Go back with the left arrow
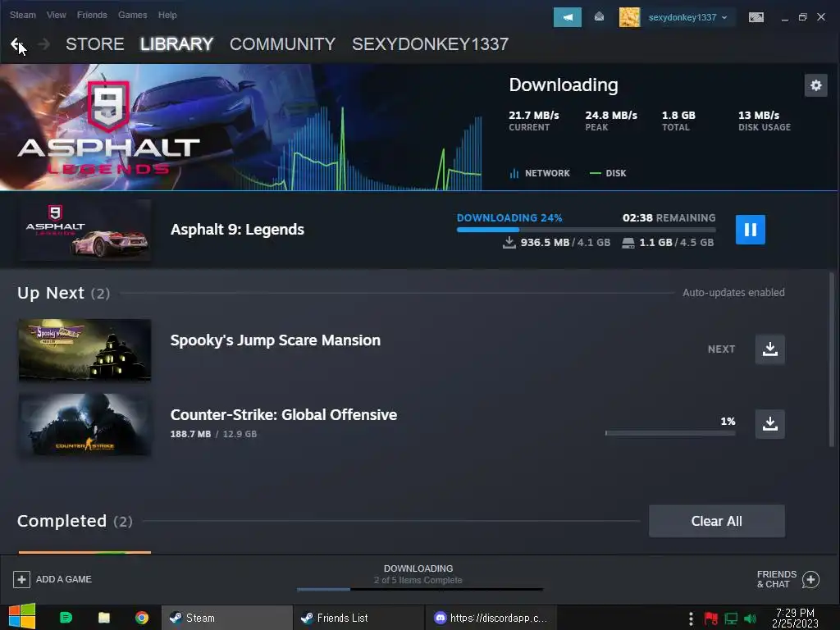The width and height of the screenshot is (840, 630). 16,44
